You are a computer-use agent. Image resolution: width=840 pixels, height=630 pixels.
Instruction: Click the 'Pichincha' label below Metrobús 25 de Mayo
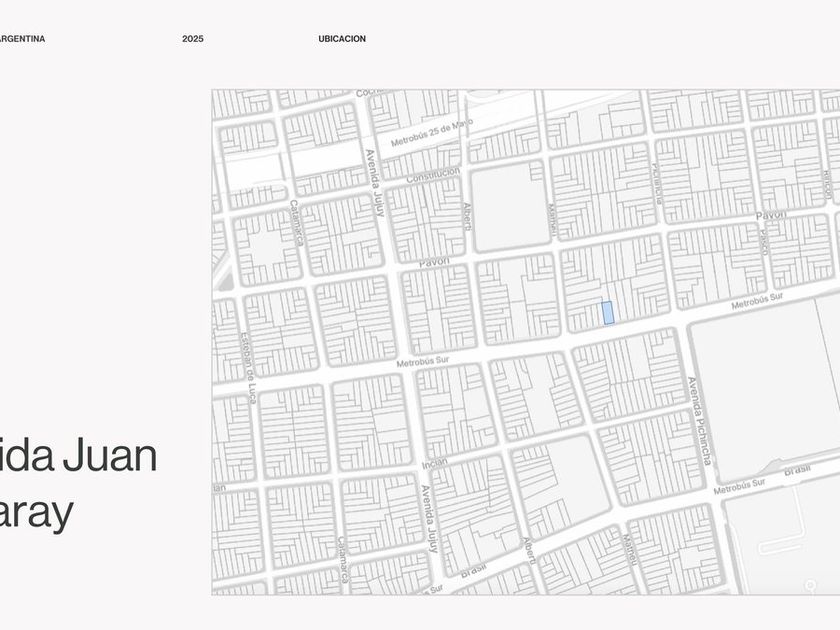click(657, 183)
